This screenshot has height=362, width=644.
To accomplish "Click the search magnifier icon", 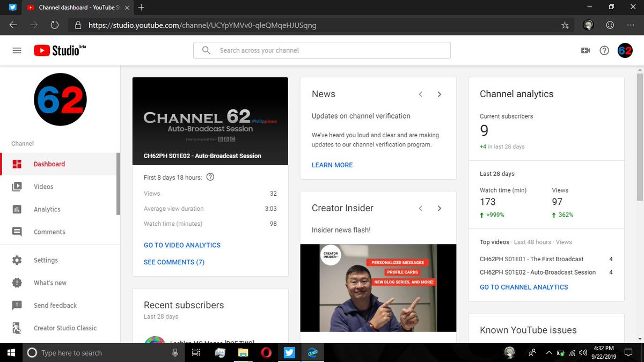I will (x=206, y=50).
